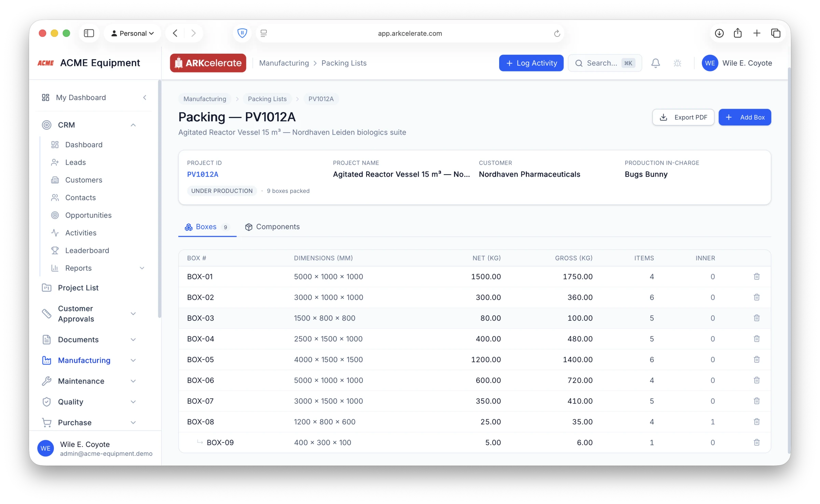
Task: Expand the Maintenance section
Action: (133, 381)
